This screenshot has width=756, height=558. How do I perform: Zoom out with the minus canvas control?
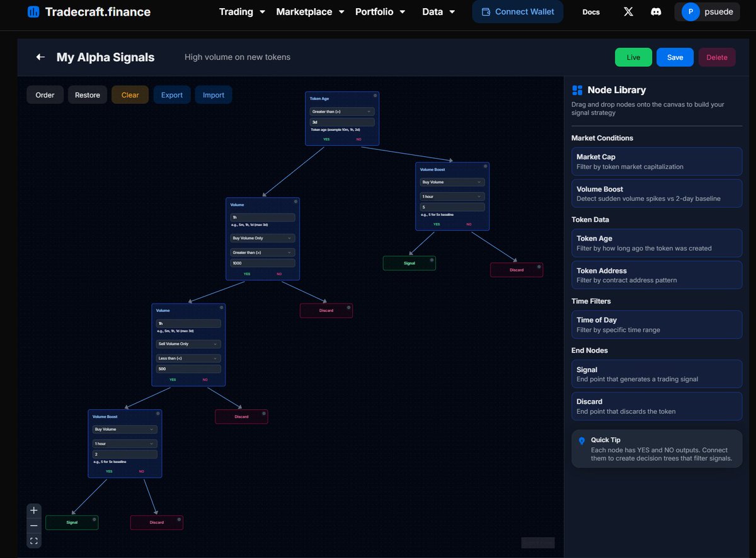click(x=34, y=526)
